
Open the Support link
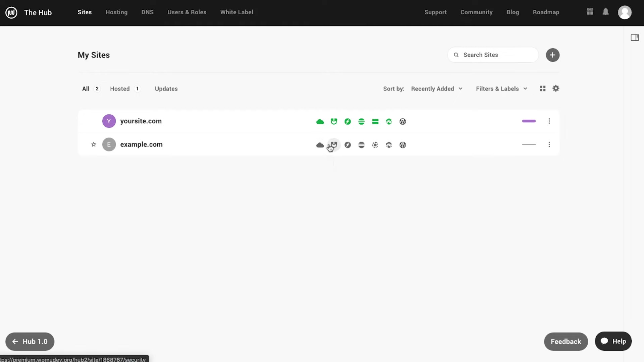point(435,12)
